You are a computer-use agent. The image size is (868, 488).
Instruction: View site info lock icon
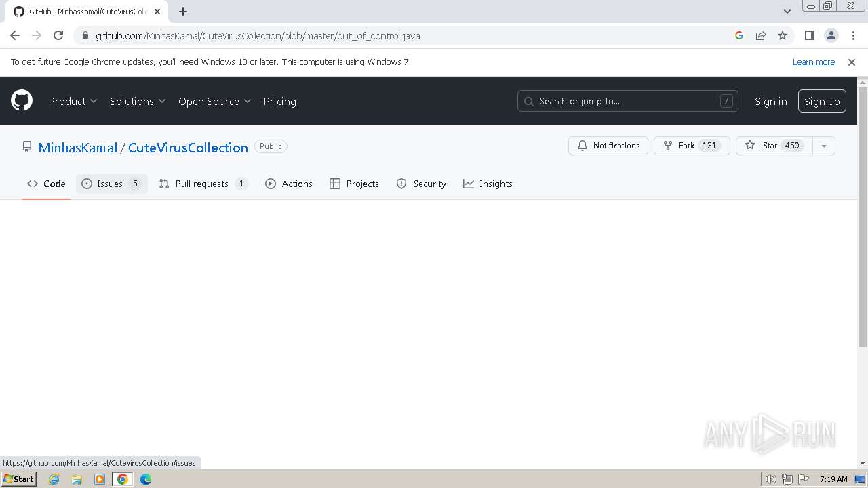[85, 35]
